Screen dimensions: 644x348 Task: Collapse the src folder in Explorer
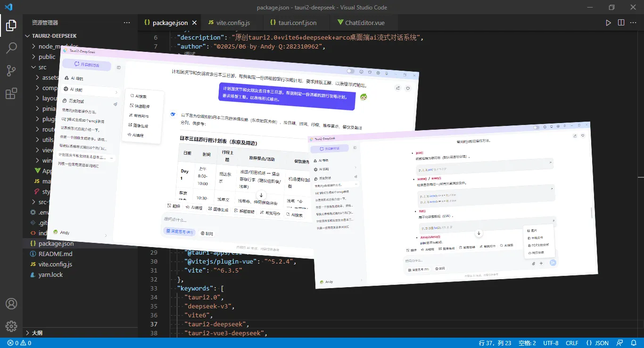34,67
